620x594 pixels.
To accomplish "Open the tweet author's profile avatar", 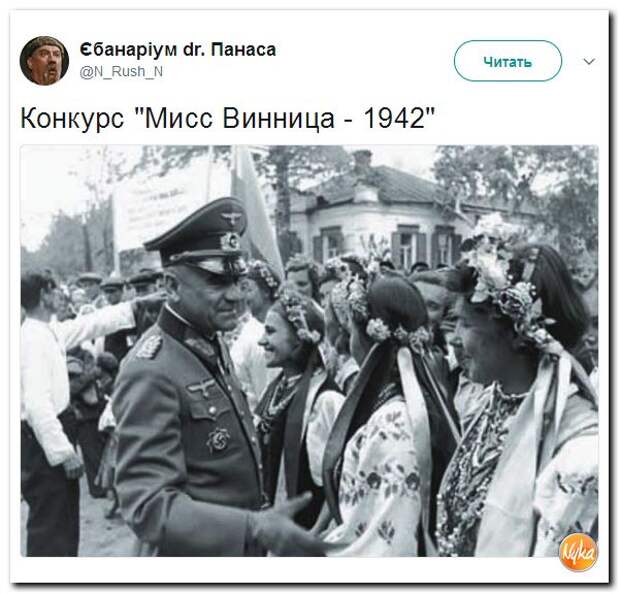I will (x=44, y=61).
